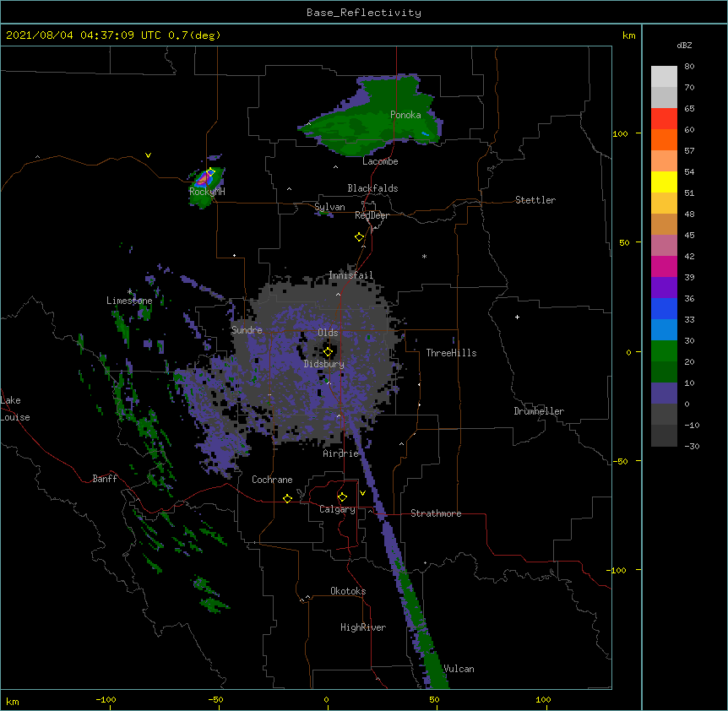Click the Calgary label
Screen dimensions: 728x711
[337, 509]
